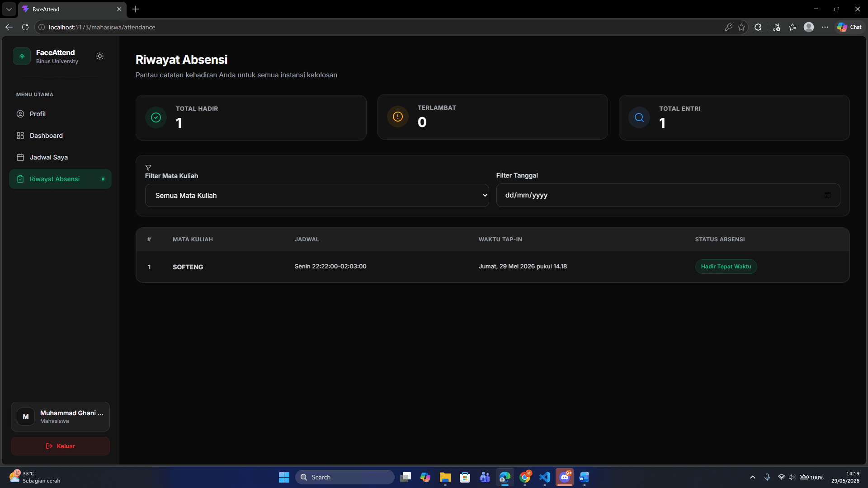
Task: Open the browser extensions puzzle icon
Action: (x=758, y=27)
